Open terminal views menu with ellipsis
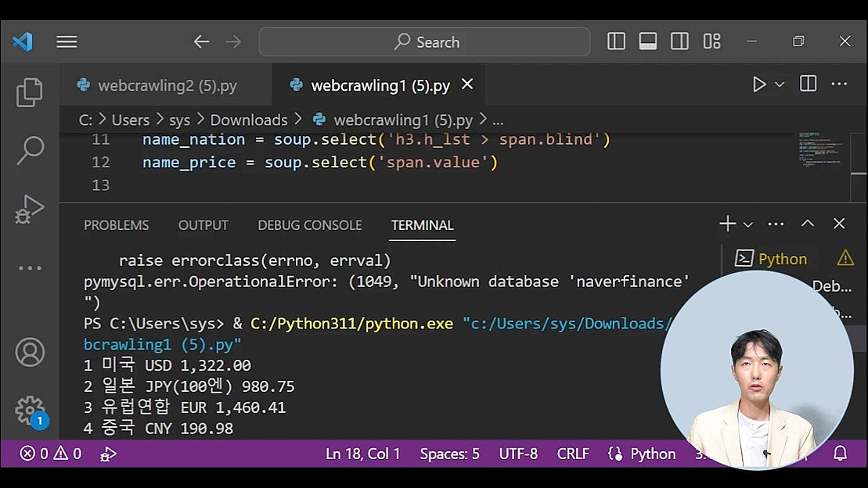 tap(776, 224)
